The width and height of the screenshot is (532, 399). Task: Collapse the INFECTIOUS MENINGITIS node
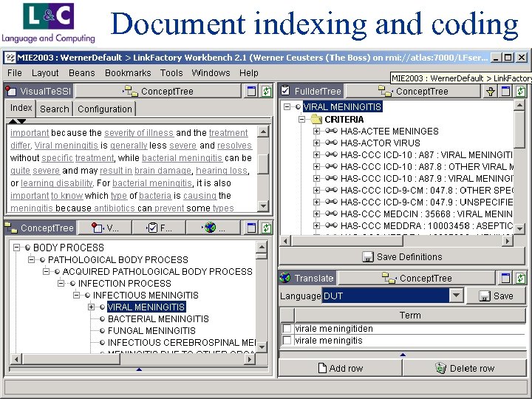(76, 295)
